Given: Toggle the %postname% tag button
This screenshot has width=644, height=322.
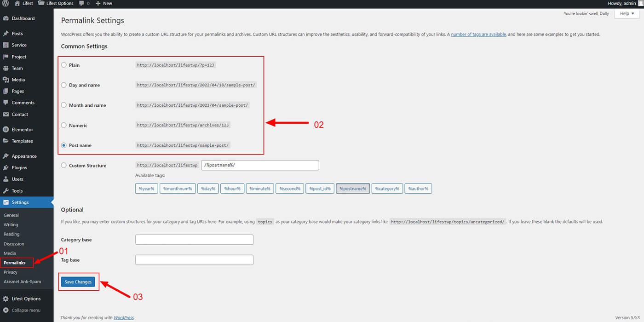Looking at the screenshot, I should point(353,189).
